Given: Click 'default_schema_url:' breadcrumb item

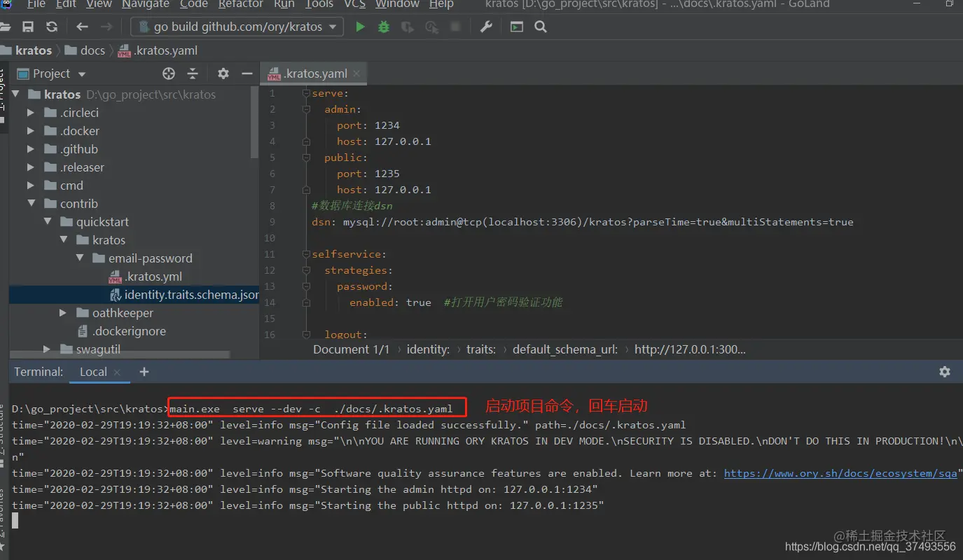Looking at the screenshot, I should coord(565,349).
